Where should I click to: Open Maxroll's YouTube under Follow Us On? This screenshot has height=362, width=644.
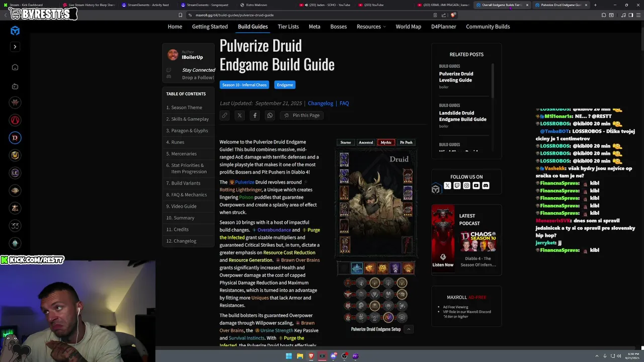476,186
